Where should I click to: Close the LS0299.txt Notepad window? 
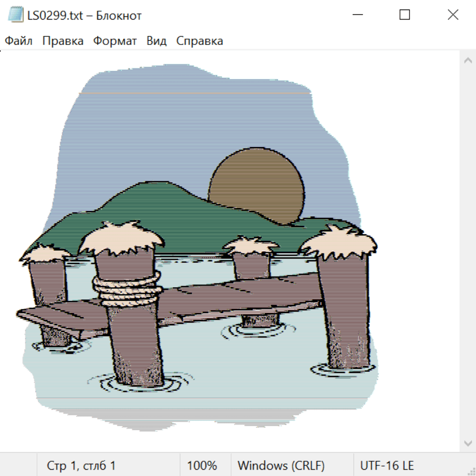coord(453,15)
